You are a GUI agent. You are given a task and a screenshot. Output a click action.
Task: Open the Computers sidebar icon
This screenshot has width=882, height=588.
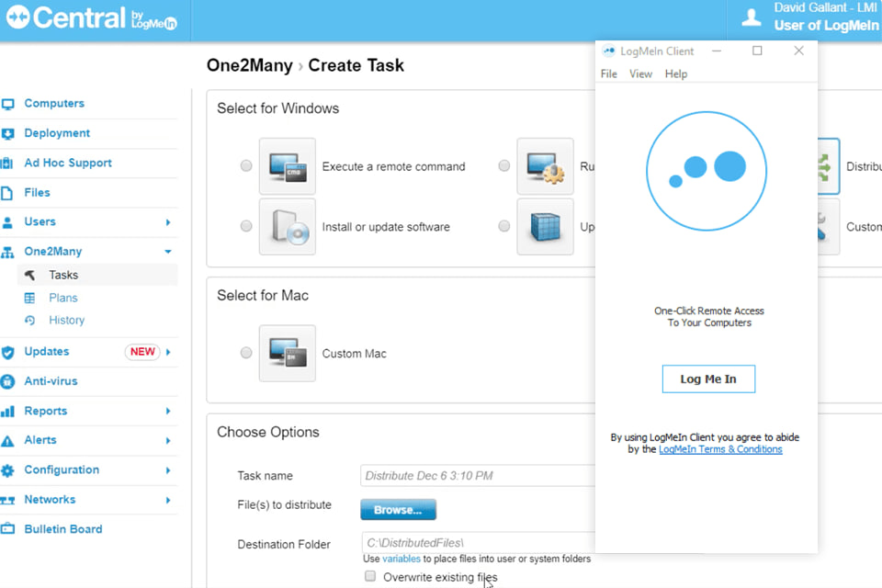coord(8,104)
